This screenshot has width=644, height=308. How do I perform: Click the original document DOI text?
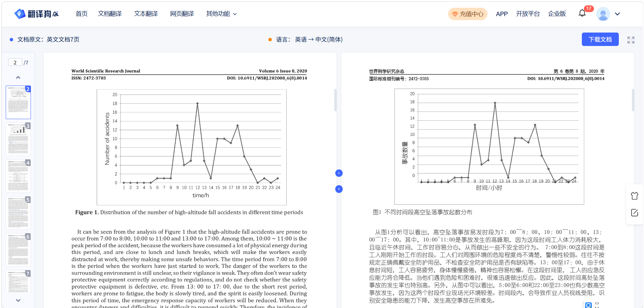click(267, 78)
